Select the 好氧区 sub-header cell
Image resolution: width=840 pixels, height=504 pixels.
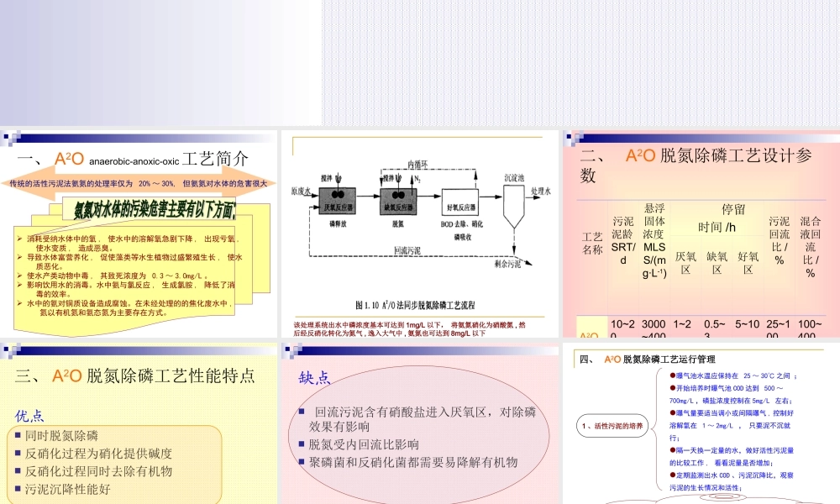coord(748,263)
